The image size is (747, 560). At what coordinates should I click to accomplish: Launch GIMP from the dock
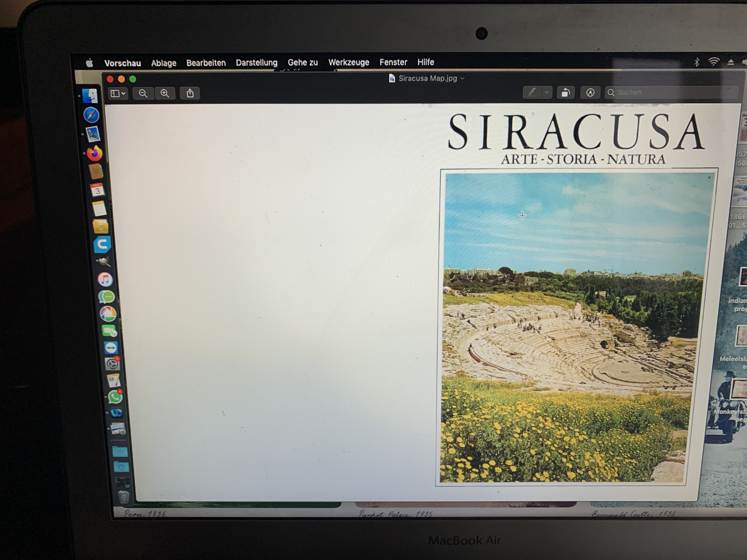point(104,262)
